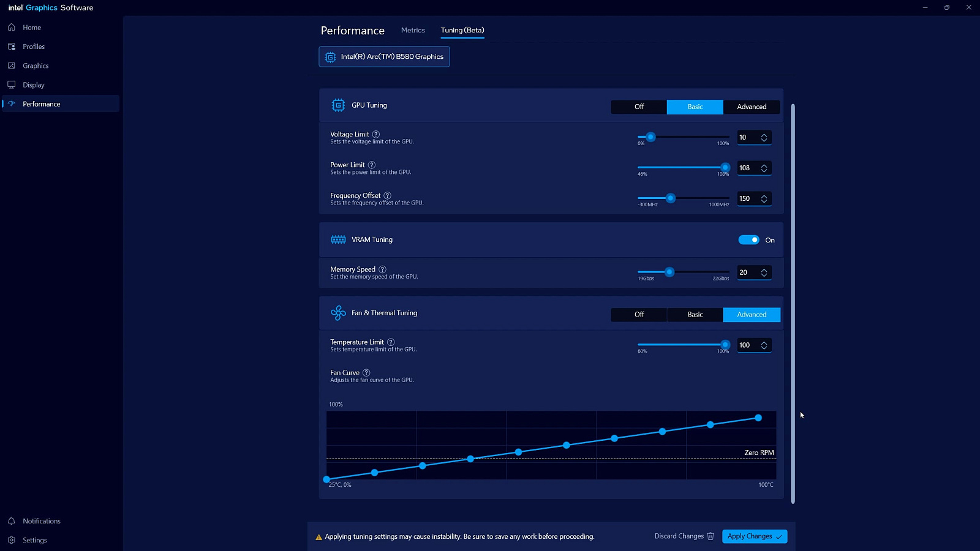Step Frequency Offset value with spinner arrows
Screen dimensions: 980x551
click(x=764, y=199)
